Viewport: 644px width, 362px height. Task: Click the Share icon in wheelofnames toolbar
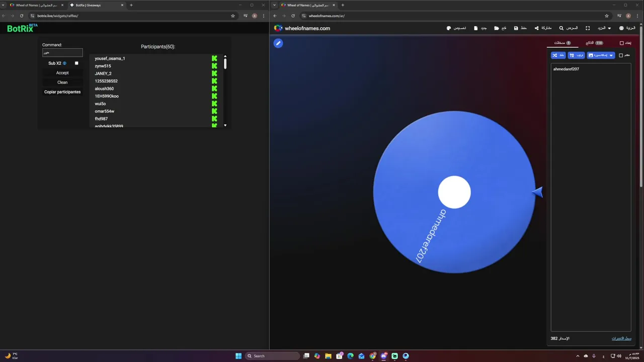pos(536,28)
